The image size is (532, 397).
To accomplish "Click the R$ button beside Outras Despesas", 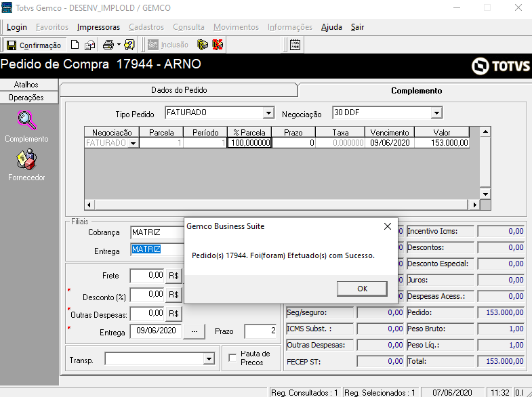I will [173, 314].
